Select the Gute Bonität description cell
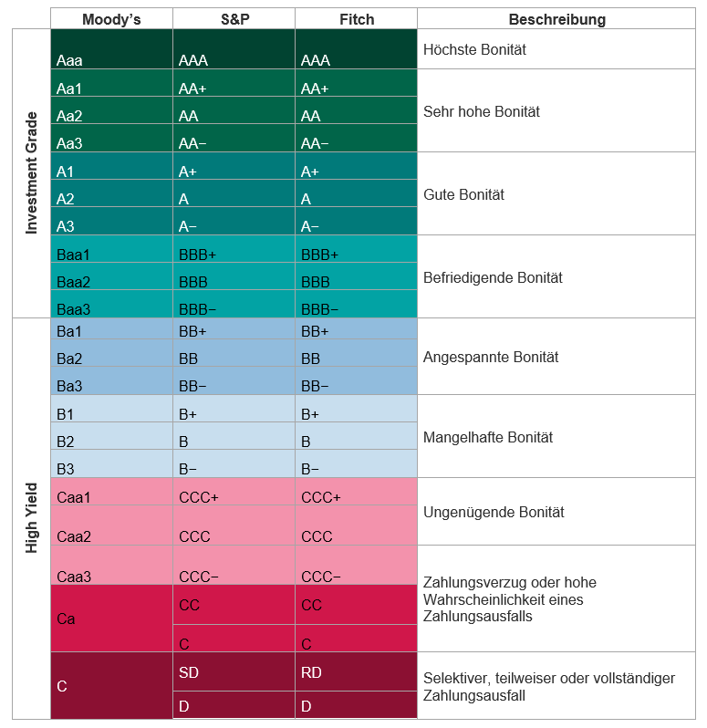707x728 pixels. click(463, 194)
